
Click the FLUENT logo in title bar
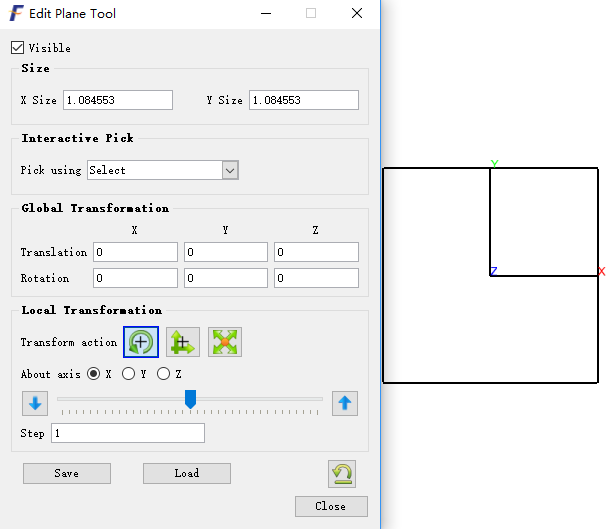tap(16, 13)
